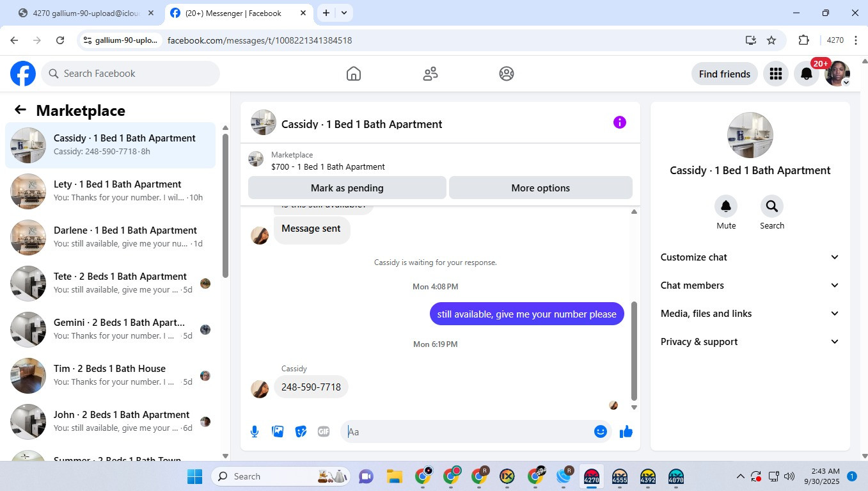Screen dimensions: 868x491
Task: Open the account profile picture menu
Action: tap(837, 74)
